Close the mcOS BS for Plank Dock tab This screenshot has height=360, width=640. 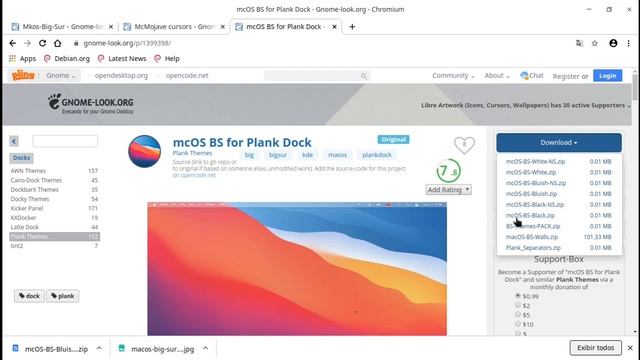point(334,27)
